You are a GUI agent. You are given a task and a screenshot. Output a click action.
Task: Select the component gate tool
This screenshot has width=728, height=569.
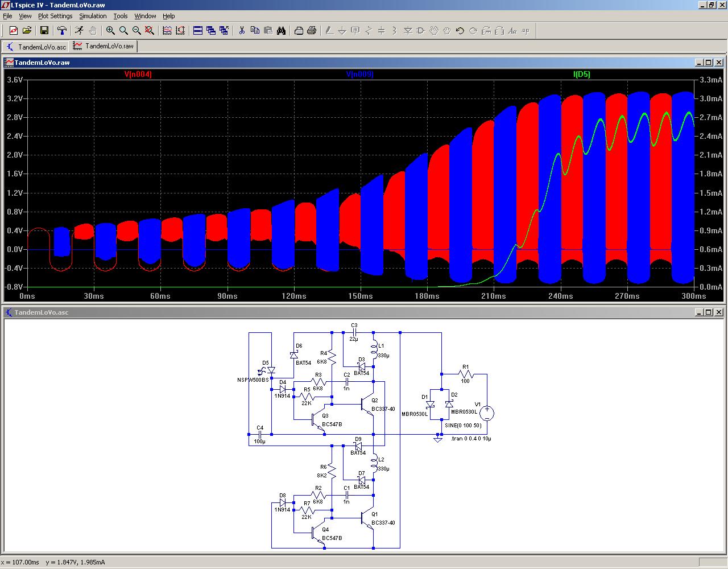pos(421,31)
